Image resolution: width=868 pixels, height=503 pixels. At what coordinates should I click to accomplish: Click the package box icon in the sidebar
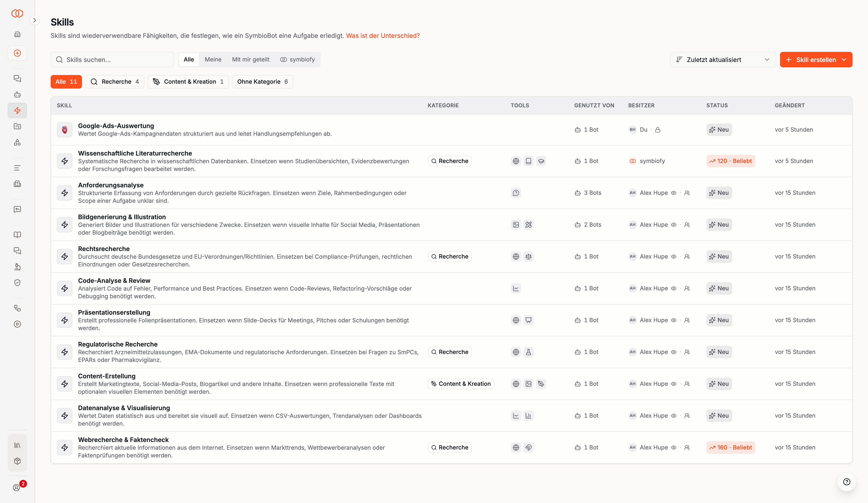[x=17, y=461]
